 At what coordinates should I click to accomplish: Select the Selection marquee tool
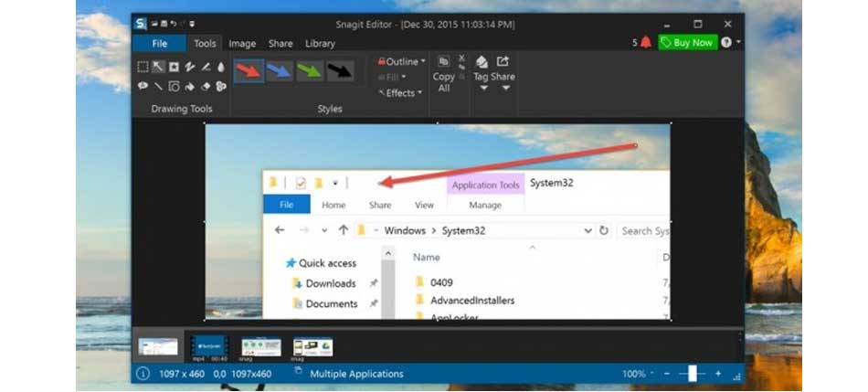(x=143, y=67)
